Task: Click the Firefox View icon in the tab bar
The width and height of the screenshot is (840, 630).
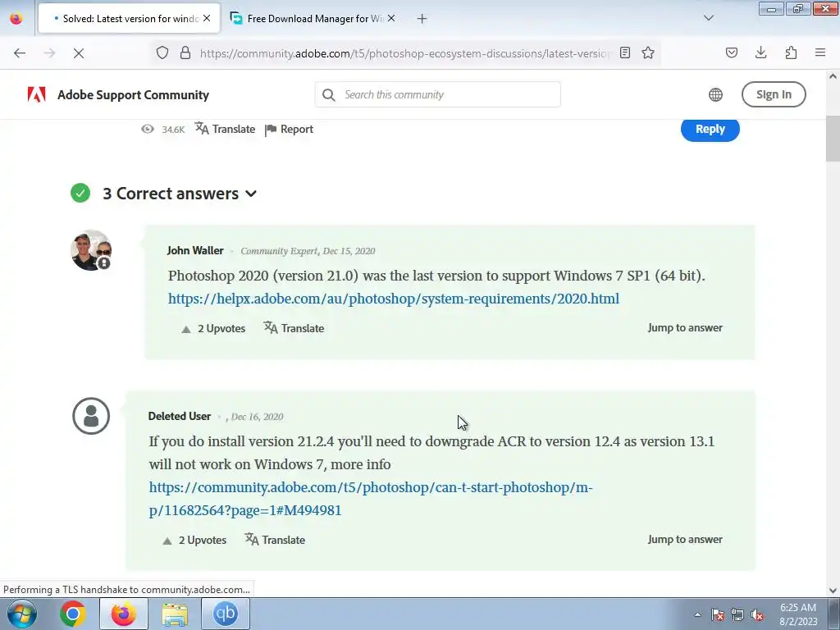Action: coord(16,18)
